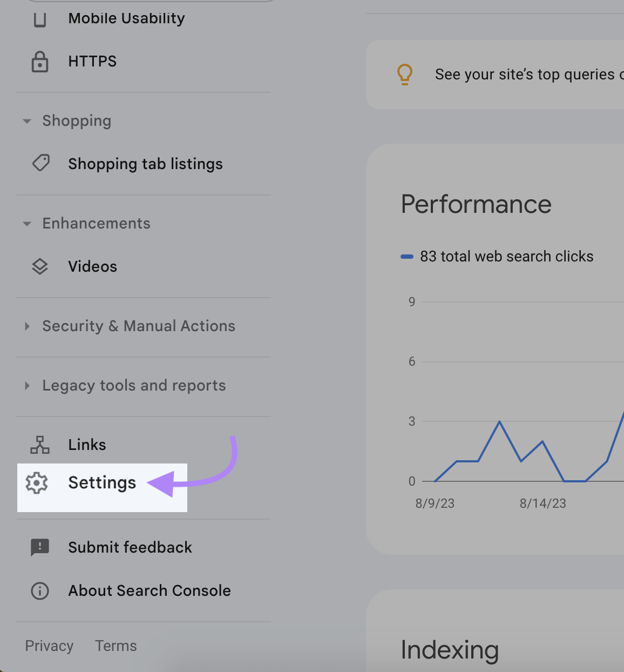Expand Legacy tools and reports
Screen dimensions: 624x672
[28, 386]
